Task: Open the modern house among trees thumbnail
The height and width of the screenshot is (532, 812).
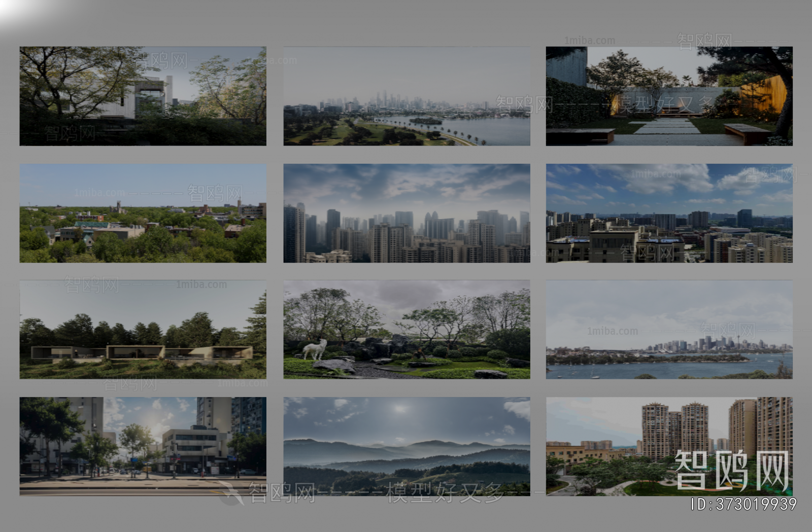Action: click(142, 96)
